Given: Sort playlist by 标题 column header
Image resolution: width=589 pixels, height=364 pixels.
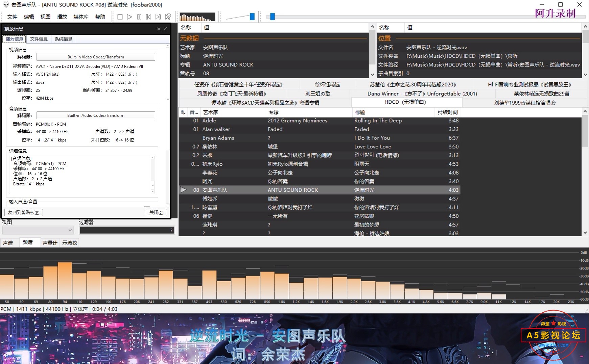Looking at the screenshot, I should (x=393, y=112).
